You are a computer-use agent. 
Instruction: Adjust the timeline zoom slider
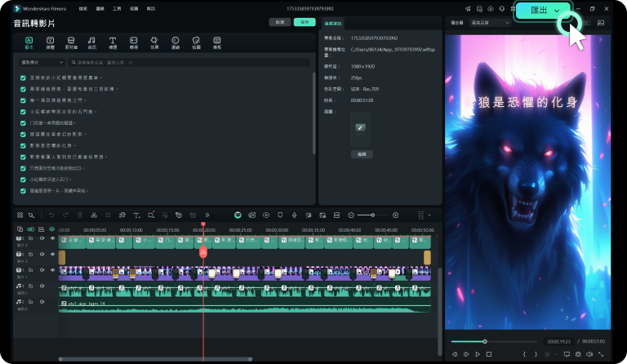[372, 215]
